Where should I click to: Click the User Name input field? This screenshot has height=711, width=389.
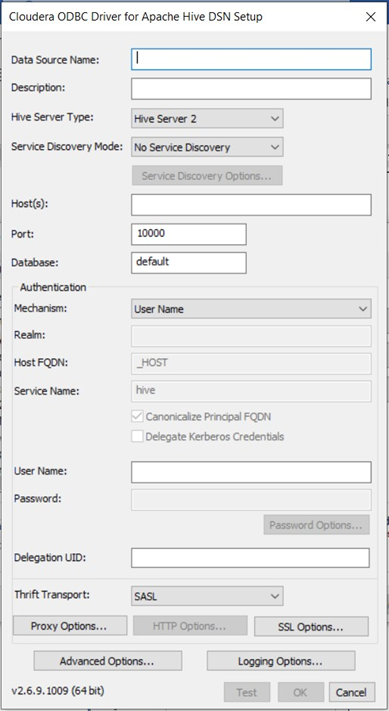(x=251, y=472)
